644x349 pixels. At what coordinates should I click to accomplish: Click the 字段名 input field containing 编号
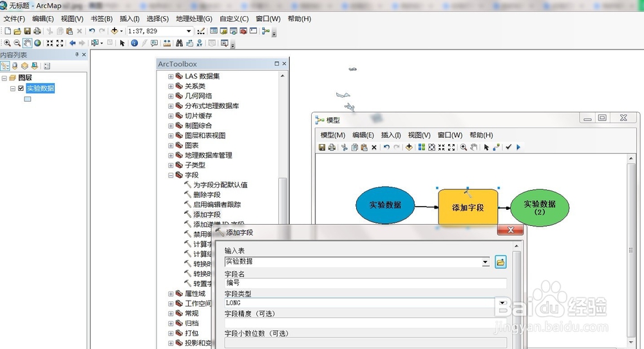(366, 283)
